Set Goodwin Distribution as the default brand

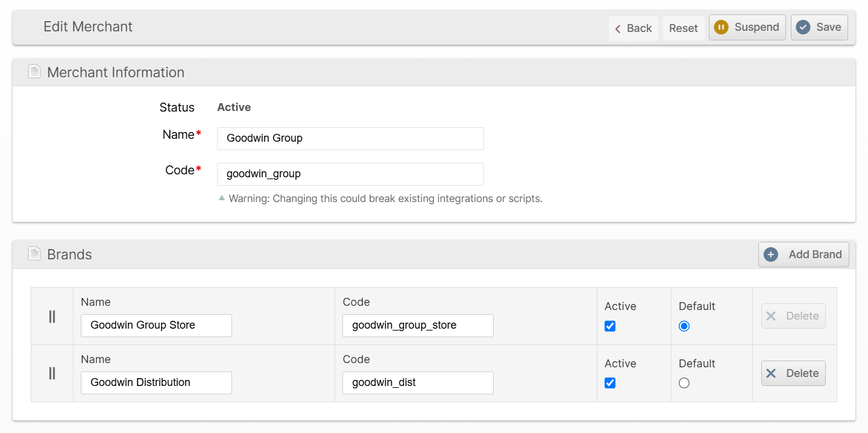coord(684,383)
